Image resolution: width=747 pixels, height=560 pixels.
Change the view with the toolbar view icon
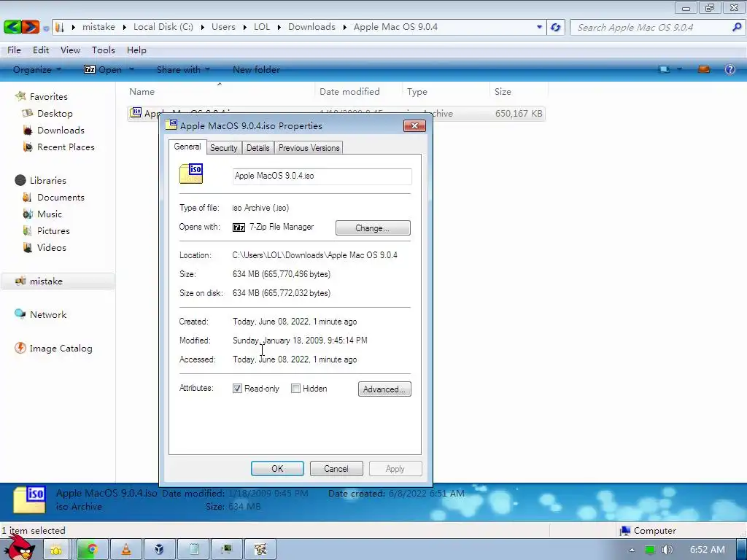tap(664, 69)
